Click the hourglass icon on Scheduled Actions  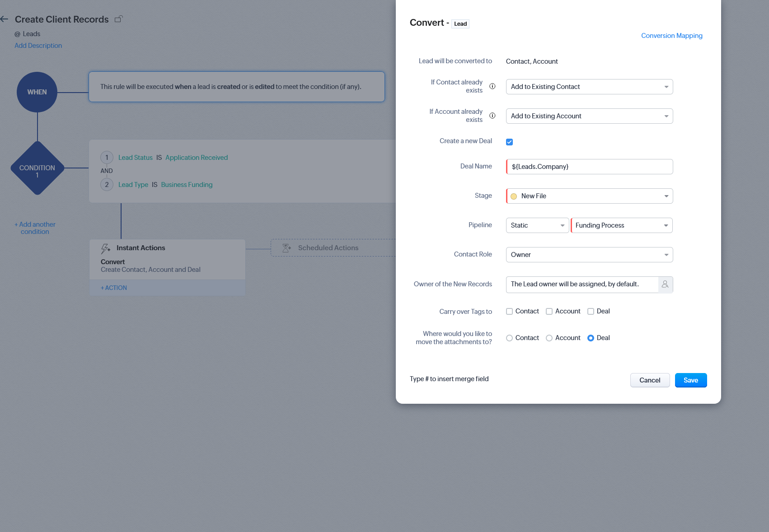(x=286, y=247)
